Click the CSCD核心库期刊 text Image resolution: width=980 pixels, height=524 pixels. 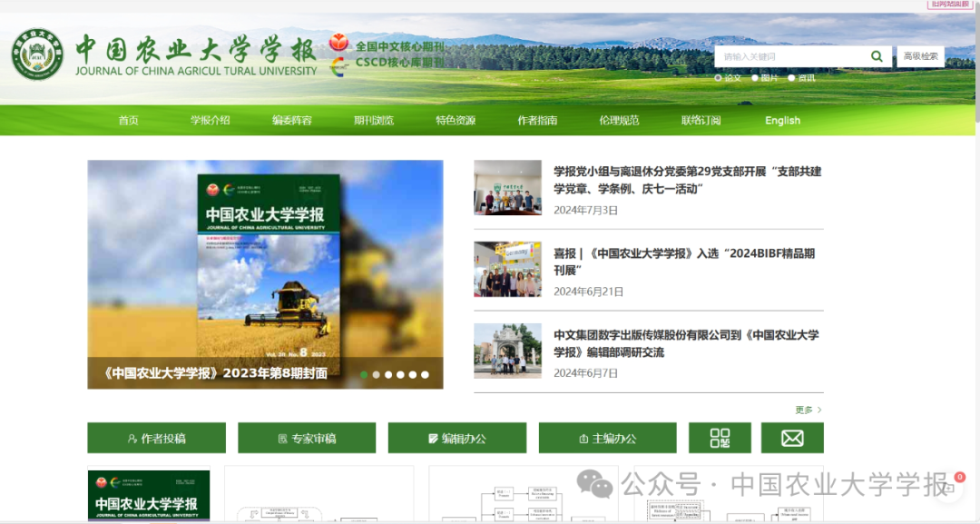[x=400, y=63]
